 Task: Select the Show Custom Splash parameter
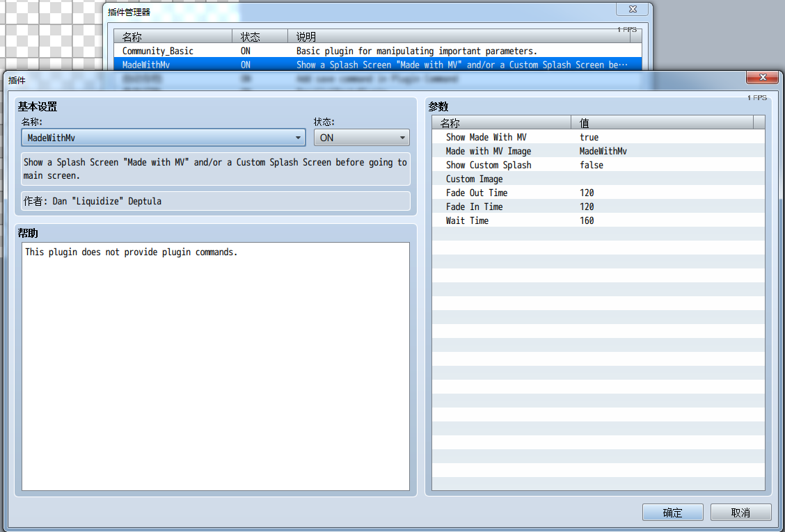tap(598, 165)
